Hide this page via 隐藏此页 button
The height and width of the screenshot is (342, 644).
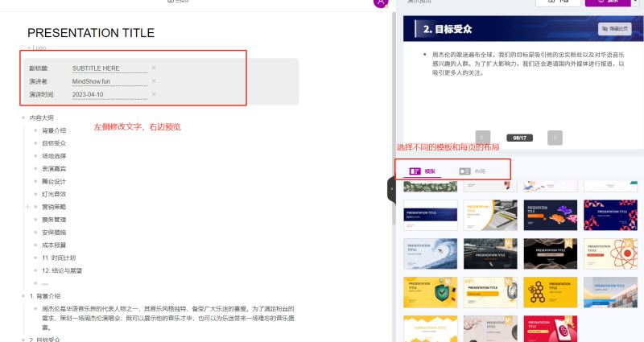point(614,29)
